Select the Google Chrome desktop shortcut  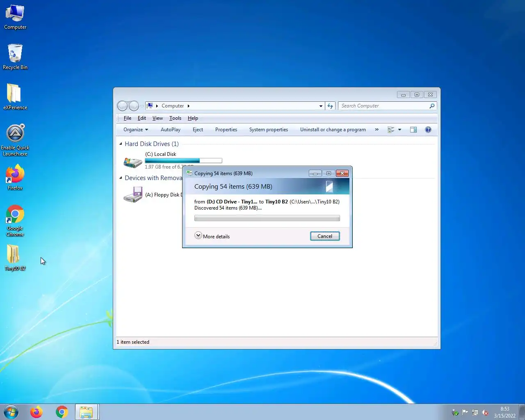tap(15, 221)
